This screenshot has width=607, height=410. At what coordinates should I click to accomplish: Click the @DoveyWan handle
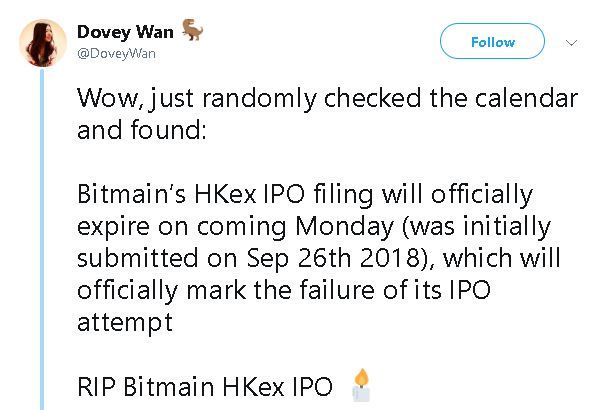click(117, 53)
